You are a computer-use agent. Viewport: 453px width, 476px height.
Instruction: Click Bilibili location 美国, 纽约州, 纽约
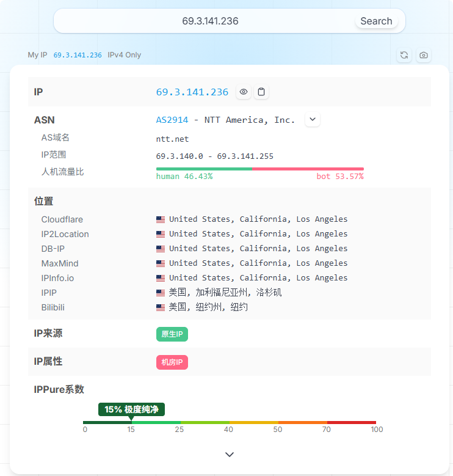tap(208, 307)
